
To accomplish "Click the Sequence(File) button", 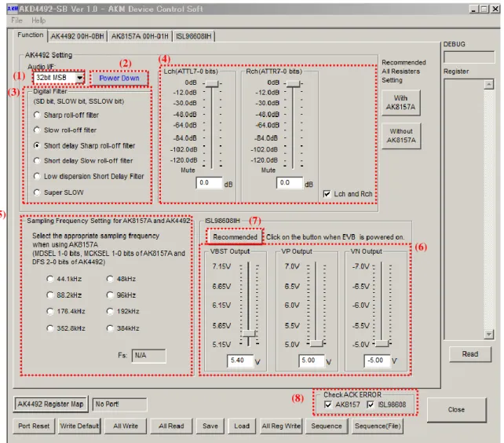I will pos(378,426).
